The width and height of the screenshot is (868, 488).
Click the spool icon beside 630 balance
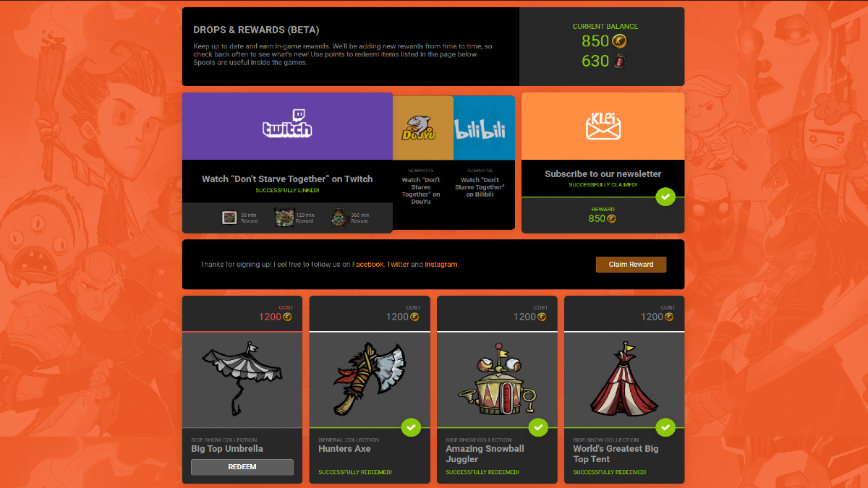click(x=619, y=61)
